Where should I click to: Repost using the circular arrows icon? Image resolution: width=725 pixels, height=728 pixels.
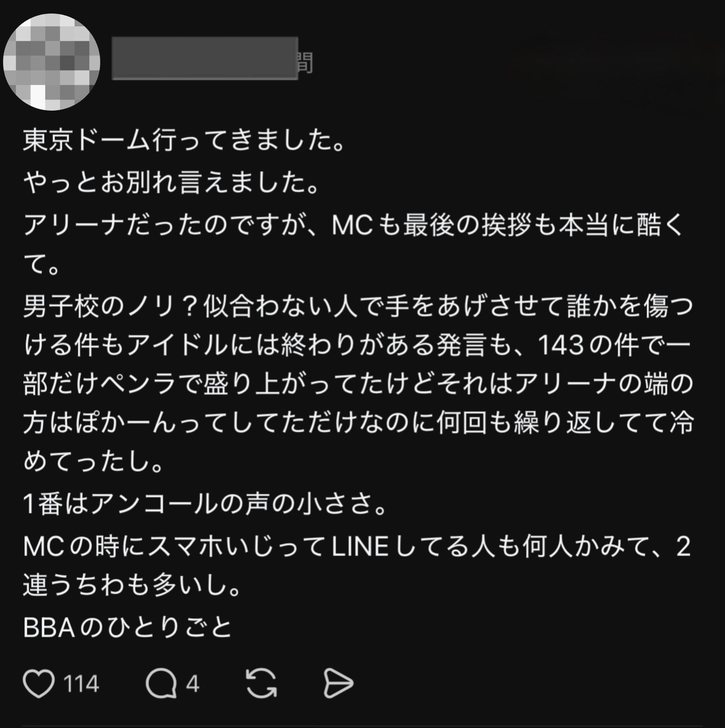261,684
